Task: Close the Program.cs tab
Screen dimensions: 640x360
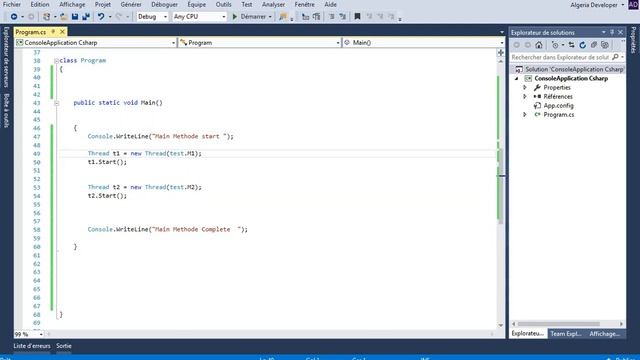Action: coord(62,31)
